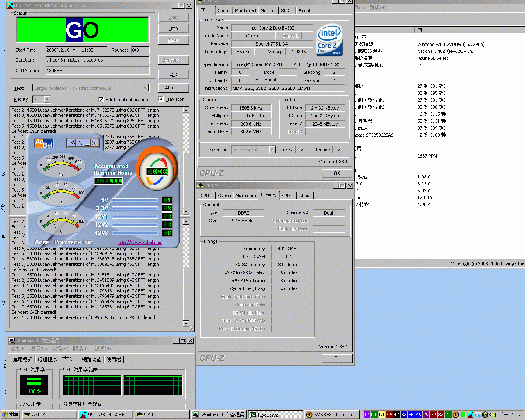
Task: Click the dark red 2.6 tray icon
Action: (389, 415)
